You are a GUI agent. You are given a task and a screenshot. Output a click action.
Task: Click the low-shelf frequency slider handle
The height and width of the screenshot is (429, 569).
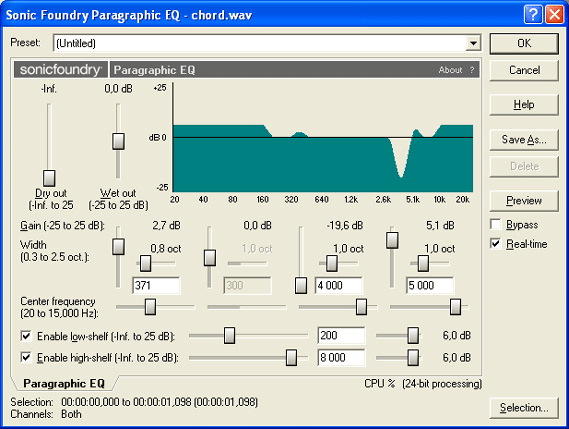click(229, 335)
